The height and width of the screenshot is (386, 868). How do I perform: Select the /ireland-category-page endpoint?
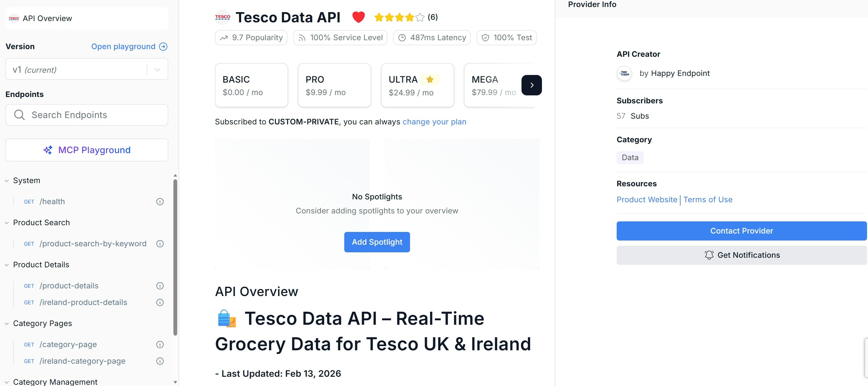(82, 361)
